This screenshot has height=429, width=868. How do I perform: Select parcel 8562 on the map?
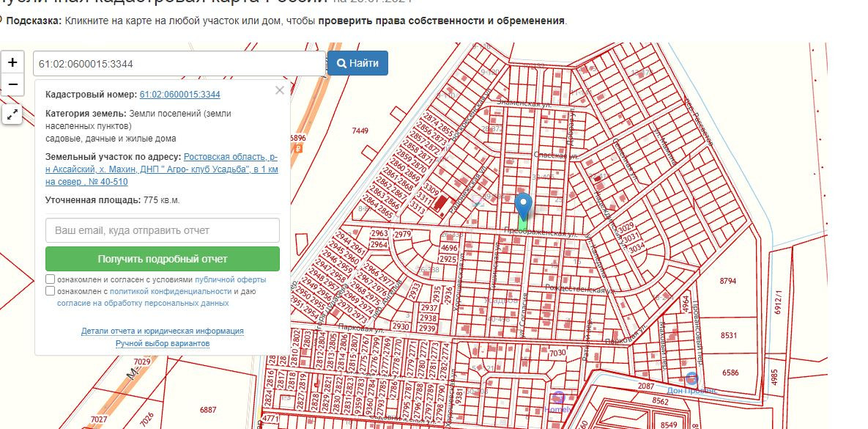(660, 400)
